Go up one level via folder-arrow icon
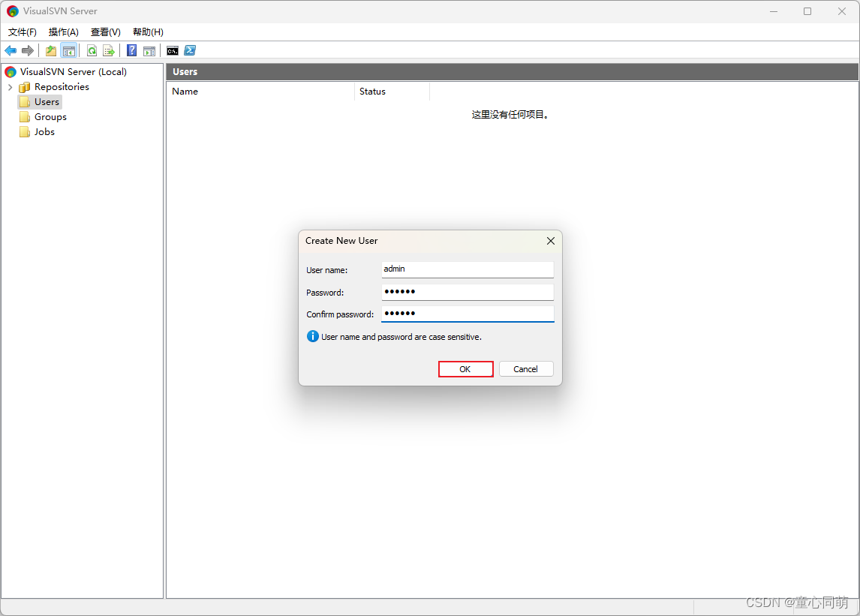The height and width of the screenshot is (616, 860). (x=51, y=51)
